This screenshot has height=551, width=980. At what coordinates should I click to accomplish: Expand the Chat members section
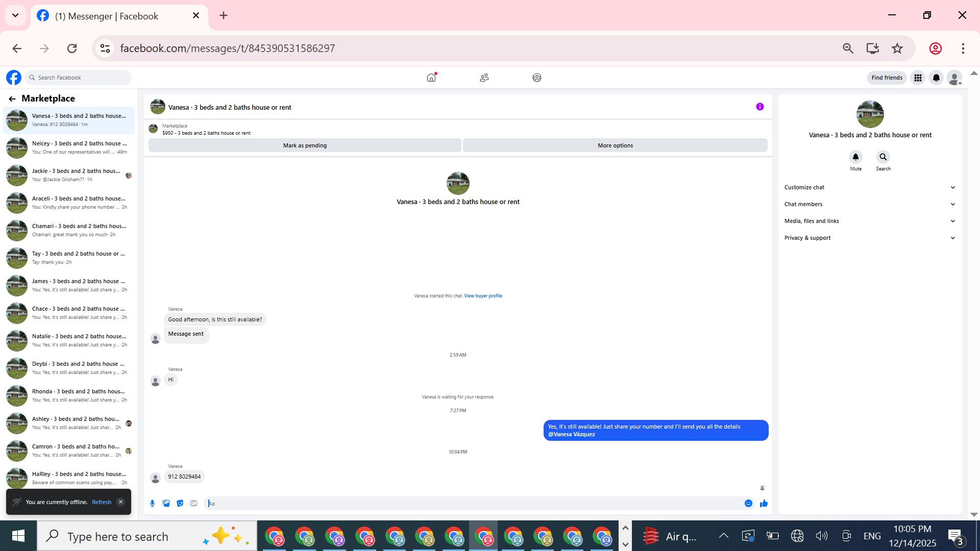[x=869, y=204]
